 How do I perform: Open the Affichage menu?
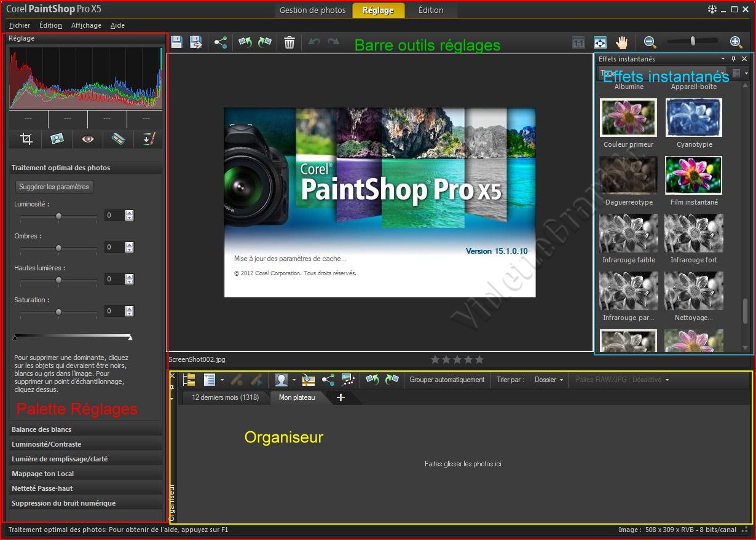(86, 25)
